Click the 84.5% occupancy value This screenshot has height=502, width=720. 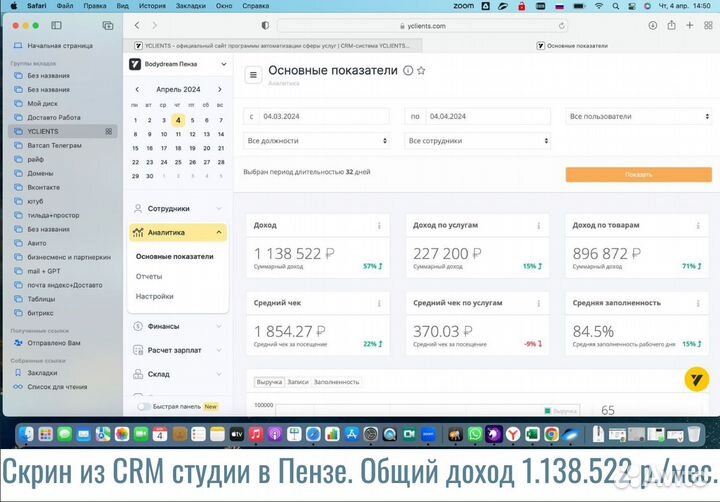click(593, 331)
